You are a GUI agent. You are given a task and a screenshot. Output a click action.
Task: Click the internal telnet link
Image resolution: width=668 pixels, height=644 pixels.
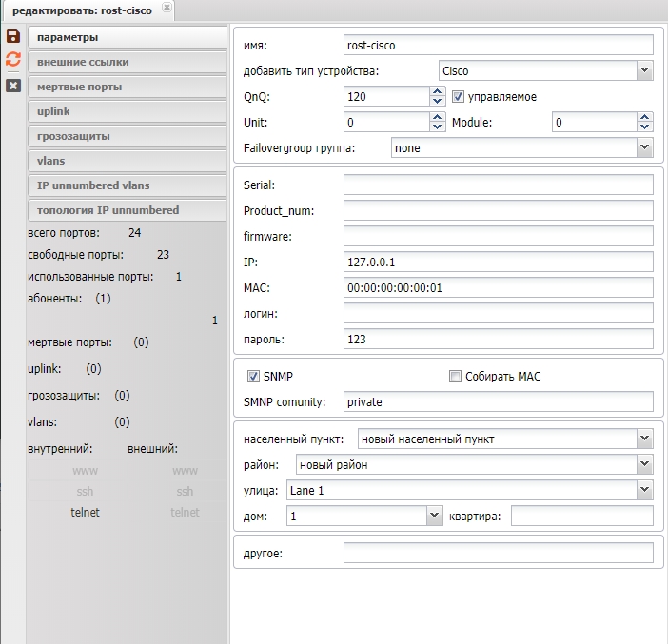85,512
